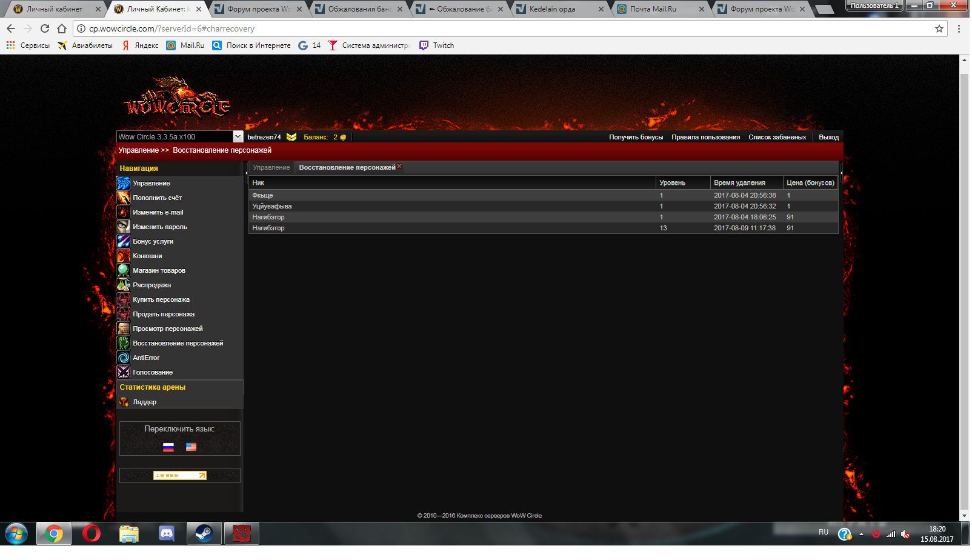Viewport: 972px width, 560px height.
Task: Select the Уцйувафыва character row
Action: 544,206
